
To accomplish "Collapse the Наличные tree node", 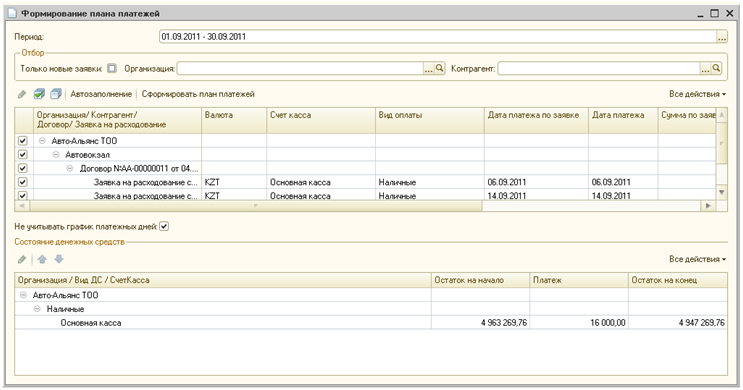I will point(37,309).
